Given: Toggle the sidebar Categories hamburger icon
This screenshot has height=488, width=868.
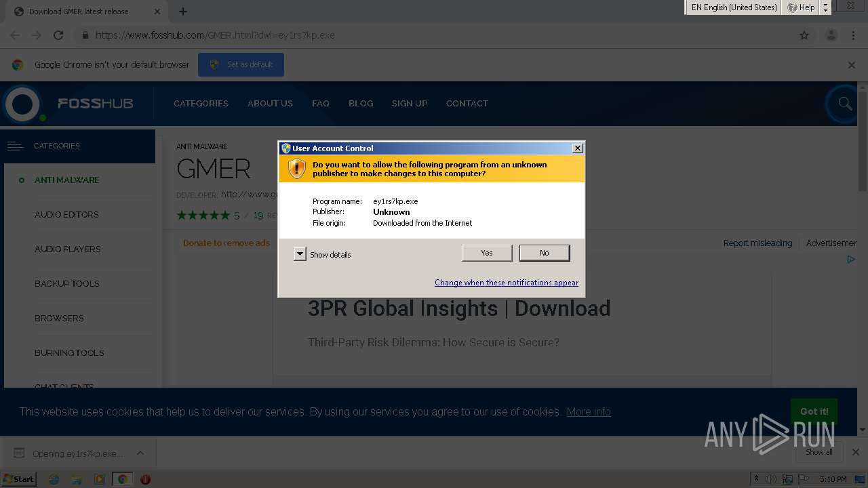Looking at the screenshot, I should pos(15,146).
